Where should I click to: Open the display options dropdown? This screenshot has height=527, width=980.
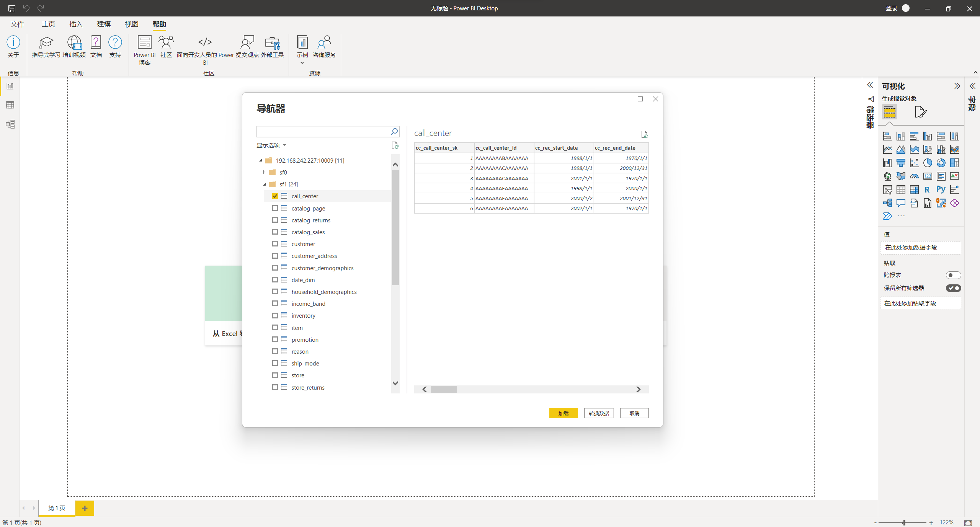(271, 145)
